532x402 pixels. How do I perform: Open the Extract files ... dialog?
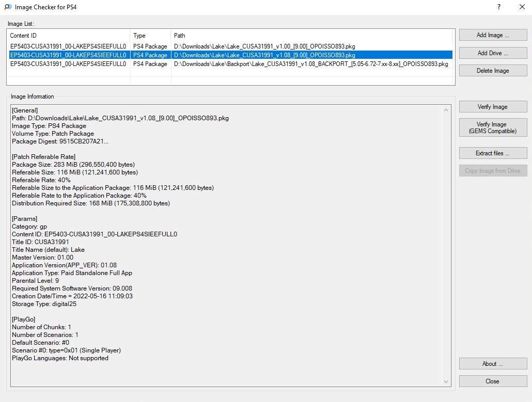click(x=493, y=153)
